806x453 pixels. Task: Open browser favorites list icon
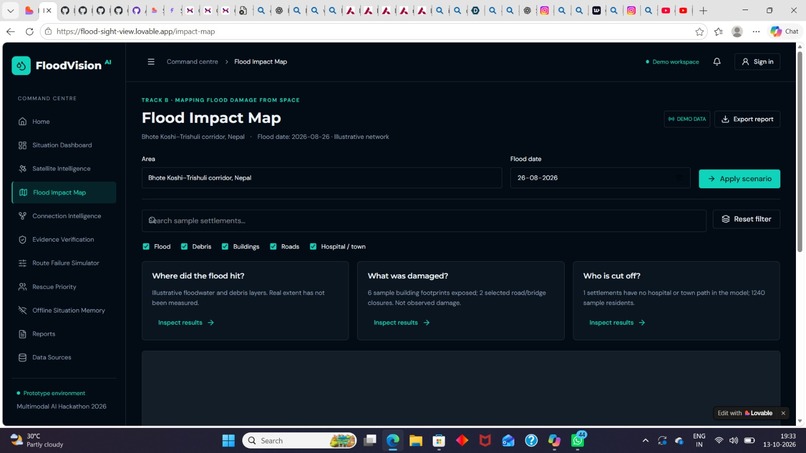(719, 32)
